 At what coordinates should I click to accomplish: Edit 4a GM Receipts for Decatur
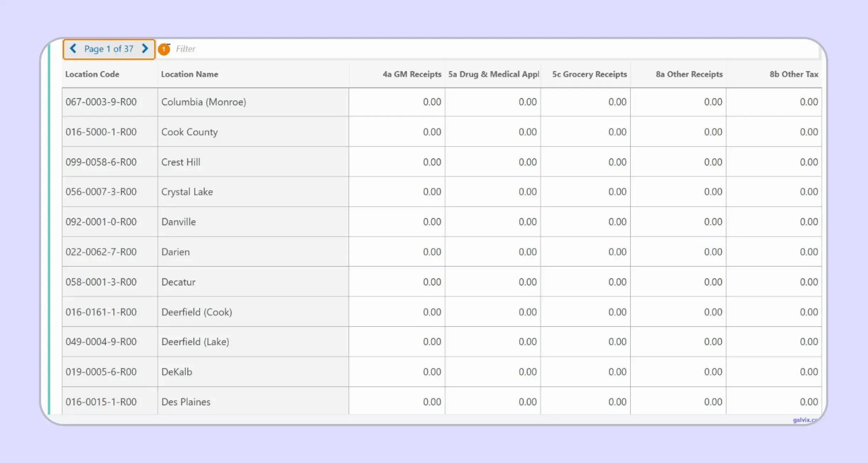pos(397,282)
